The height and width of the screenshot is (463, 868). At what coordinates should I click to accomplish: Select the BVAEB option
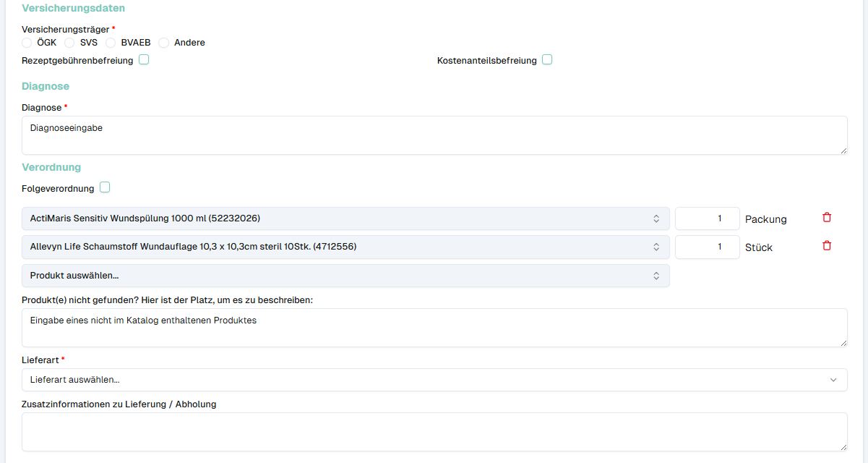coord(111,43)
